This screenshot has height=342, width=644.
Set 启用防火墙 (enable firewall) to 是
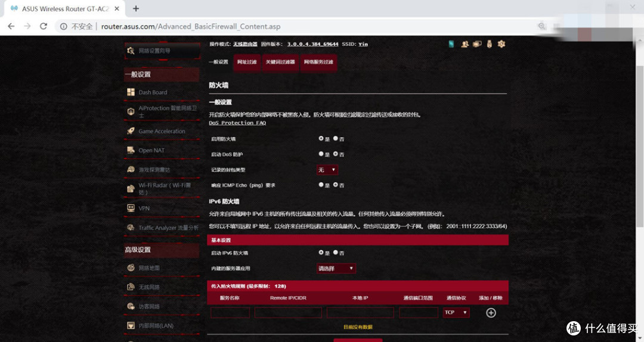click(321, 139)
